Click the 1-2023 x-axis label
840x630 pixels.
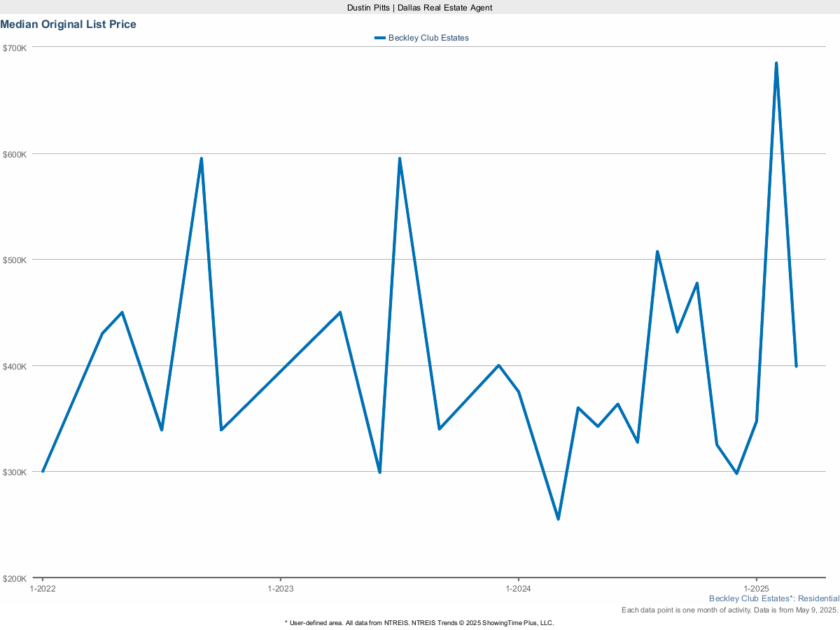(281, 589)
